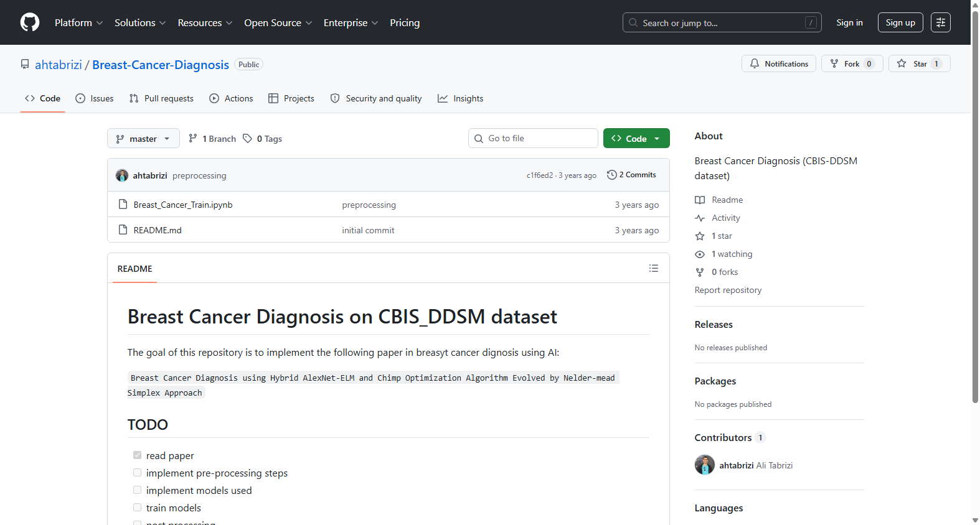Viewport: 980px width, 525px height.
Task: Click ahtabrizi avatar in commit row
Action: [x=122, y=175]
